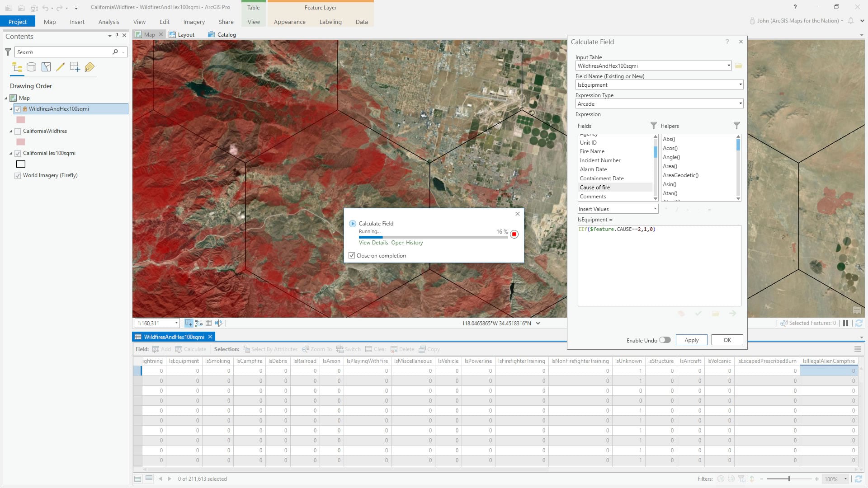Open map scale dropdown
Viewport: 868px width, 488px height.
[x=176, y=323]
